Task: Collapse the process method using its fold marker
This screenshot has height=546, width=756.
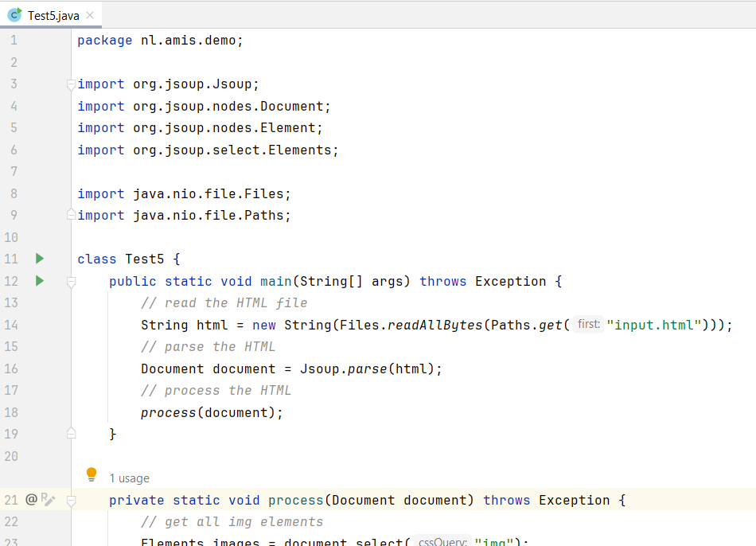Action: coord(71,501)
